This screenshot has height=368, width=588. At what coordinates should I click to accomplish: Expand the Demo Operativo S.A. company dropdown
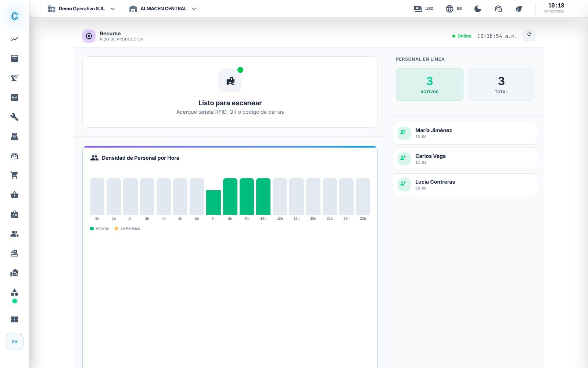click(81, 9)
